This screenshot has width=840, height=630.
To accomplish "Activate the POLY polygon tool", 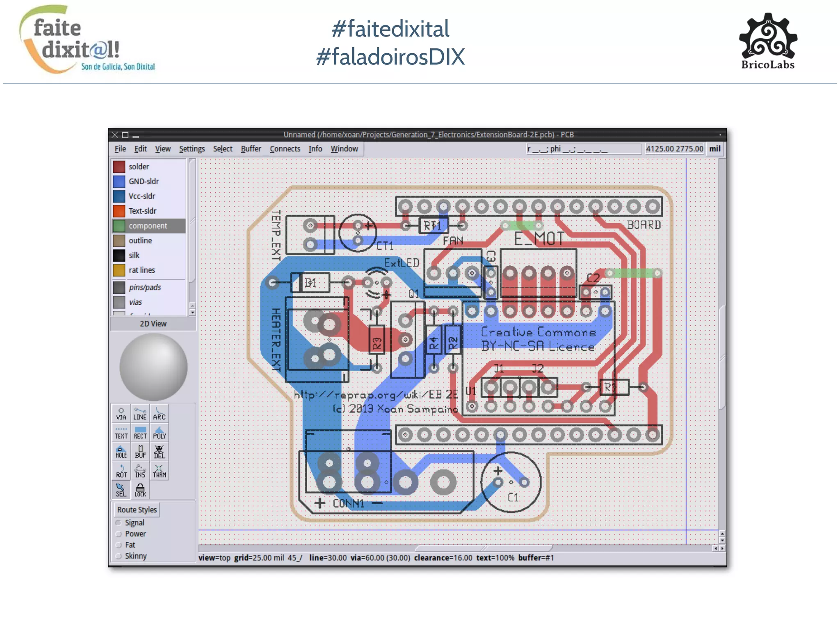I will [159, 433].
